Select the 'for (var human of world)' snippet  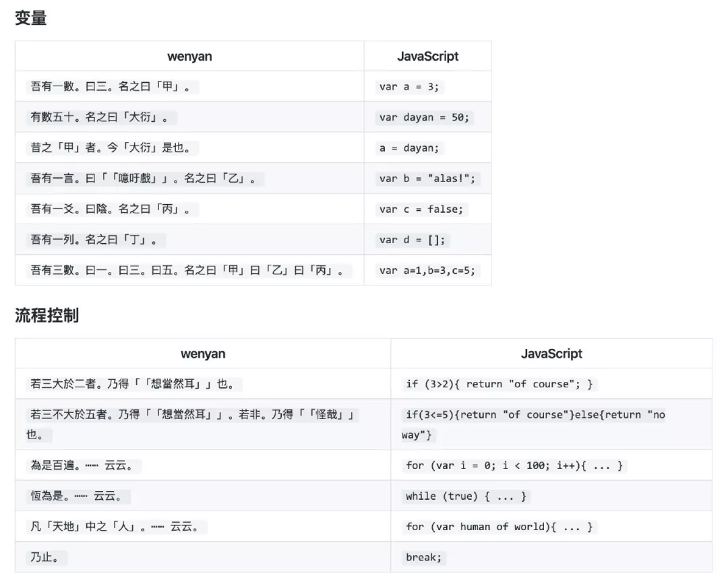pos(499,527)
